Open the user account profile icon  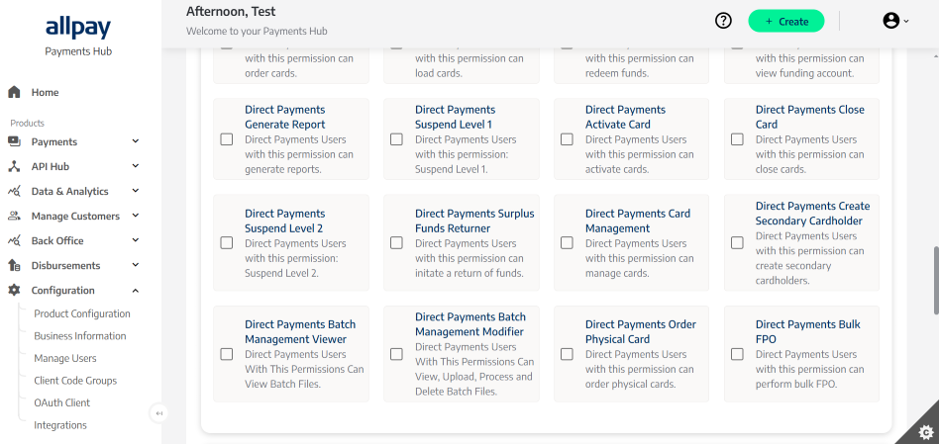pos(891,21)
